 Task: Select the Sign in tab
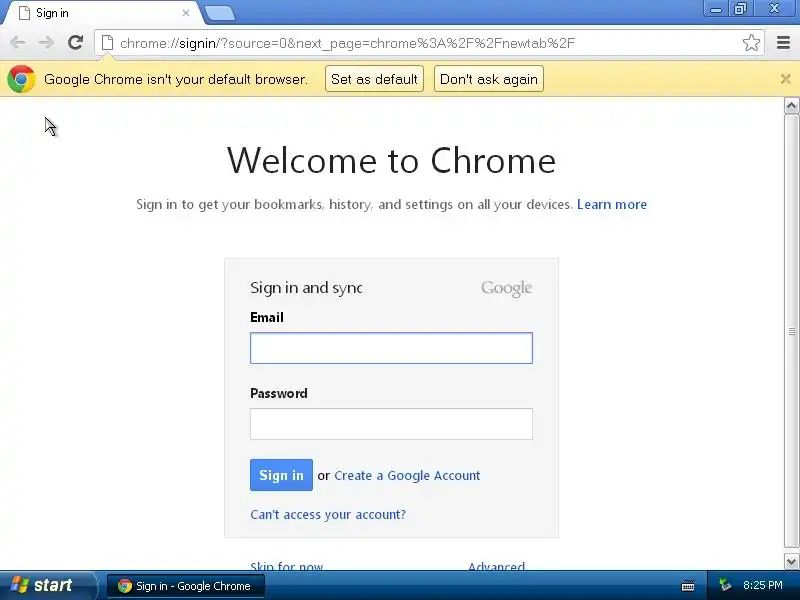coord(102,13)
